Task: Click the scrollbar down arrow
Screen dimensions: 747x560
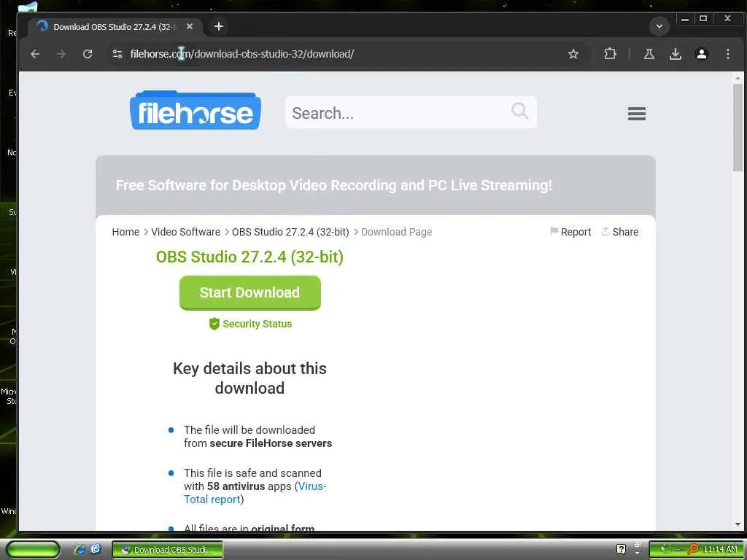Action: point(738,524)
